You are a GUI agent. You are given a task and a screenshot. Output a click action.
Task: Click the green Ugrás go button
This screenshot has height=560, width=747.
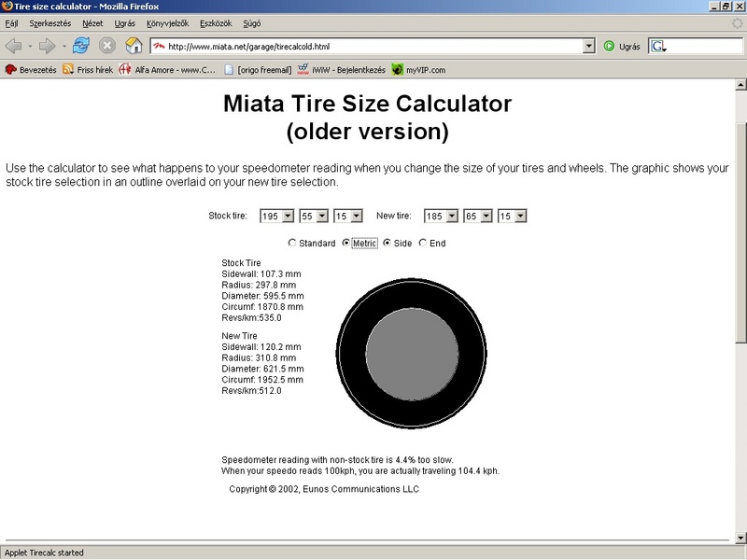[622, 46]
